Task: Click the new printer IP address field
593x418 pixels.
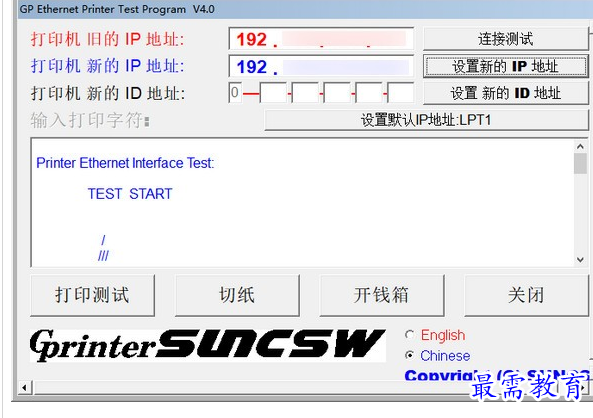Action: pos(321,66)
